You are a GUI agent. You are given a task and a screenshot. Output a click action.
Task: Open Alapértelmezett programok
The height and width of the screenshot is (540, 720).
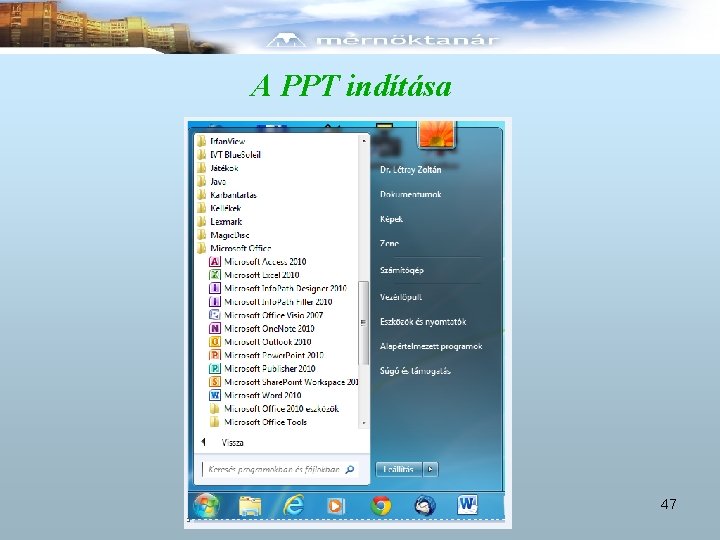(431, 346)
